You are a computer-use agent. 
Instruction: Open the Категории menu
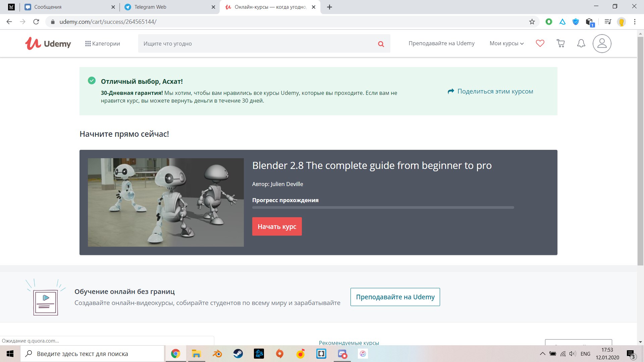click(x=102, y=44)
